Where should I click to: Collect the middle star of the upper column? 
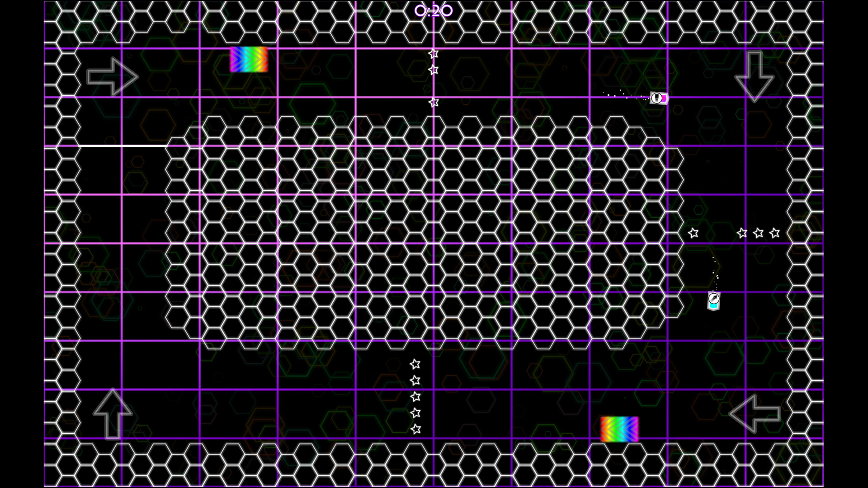(434, 70)
